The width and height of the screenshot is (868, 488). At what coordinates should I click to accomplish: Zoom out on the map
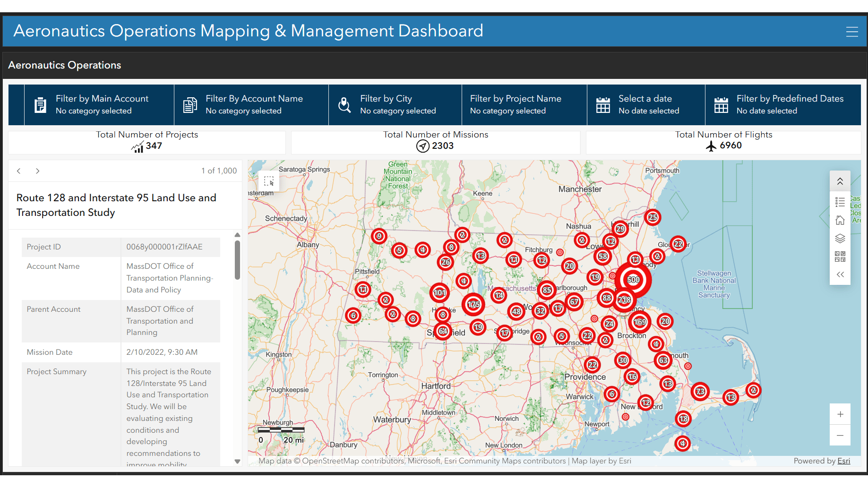pos(840,435)
